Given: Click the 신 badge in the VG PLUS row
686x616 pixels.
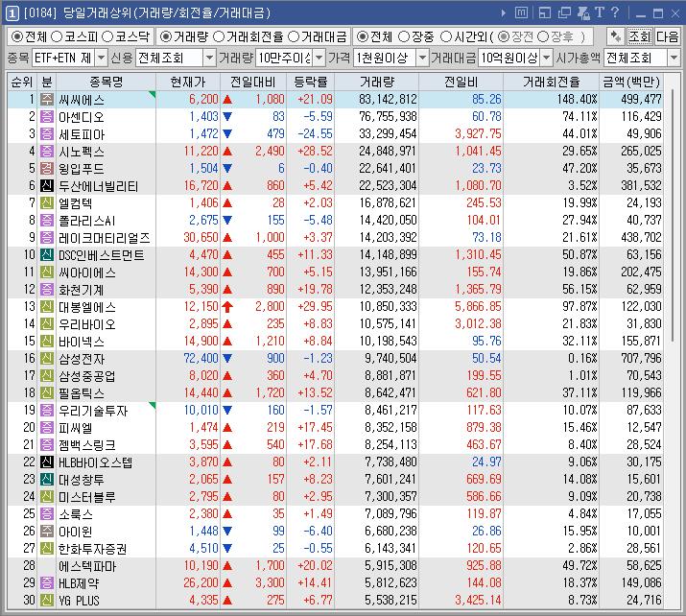Looking at the screenshot, I should (x=47, y=600).
